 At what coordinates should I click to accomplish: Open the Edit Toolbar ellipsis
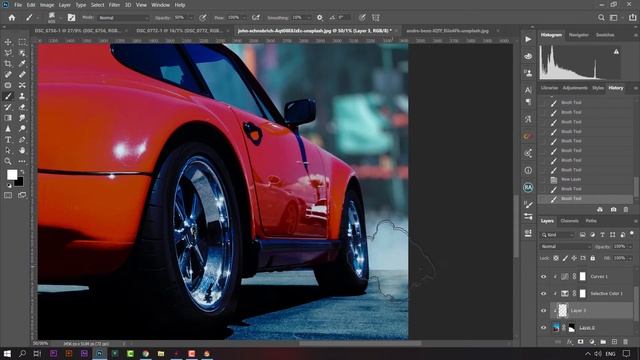(22, 161)
